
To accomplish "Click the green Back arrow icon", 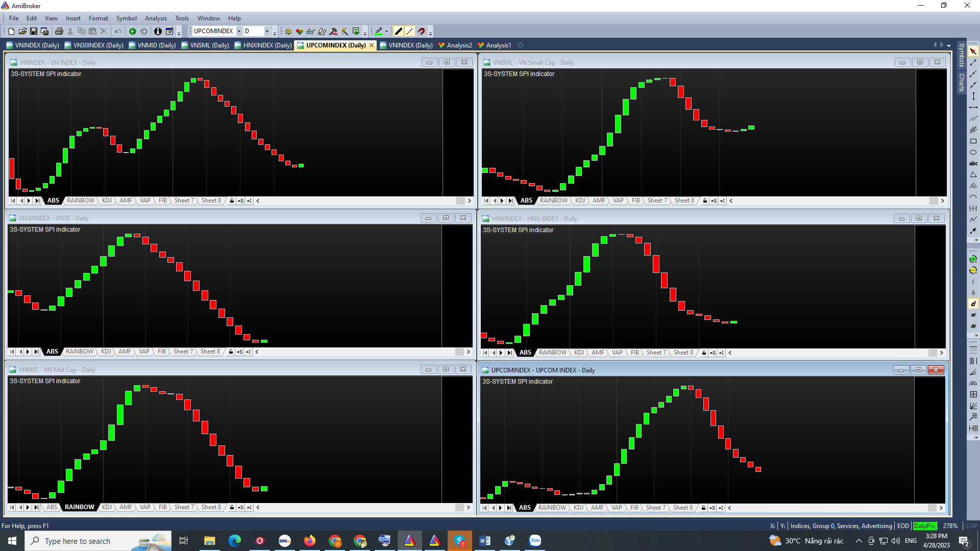I will coord(133,32).
